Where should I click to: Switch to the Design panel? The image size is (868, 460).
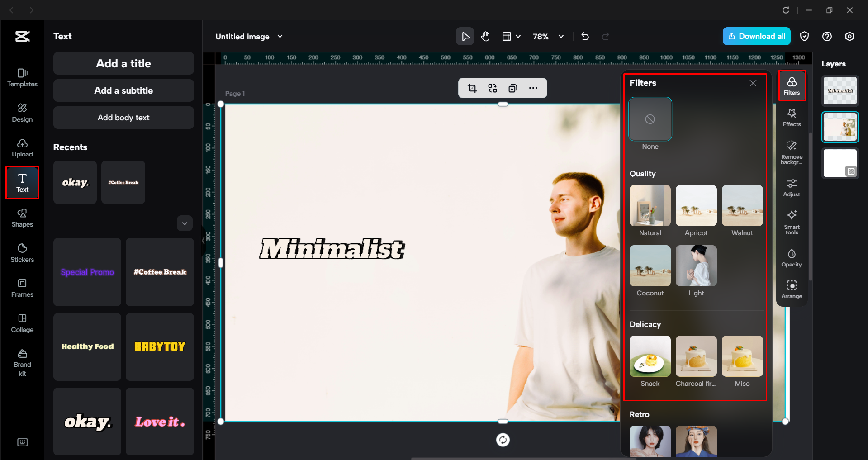click(x=22, y=112)
